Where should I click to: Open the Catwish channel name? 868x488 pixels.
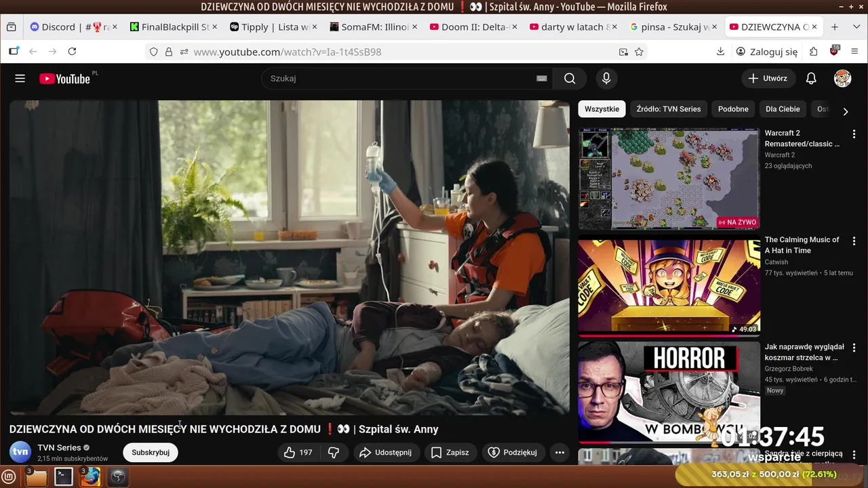pos(776,262)
